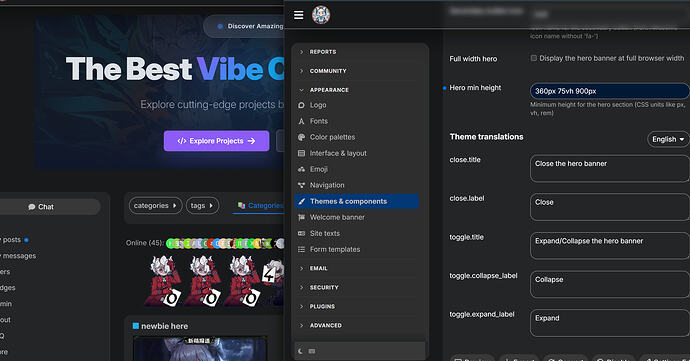
Task: Click the toggle.expand_label translation field
Action: click(x=609, y=323)
